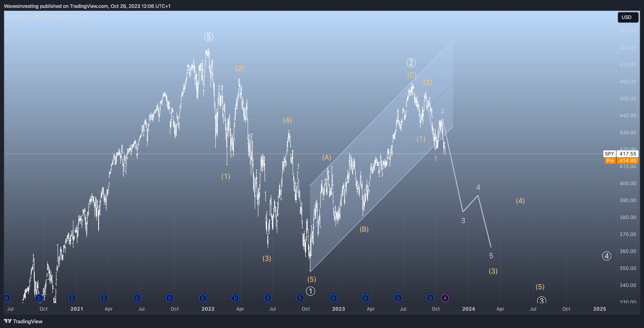Click the ascending parallel channel drawing
Viewport: 644px width, 328px height.
(381, 156)
